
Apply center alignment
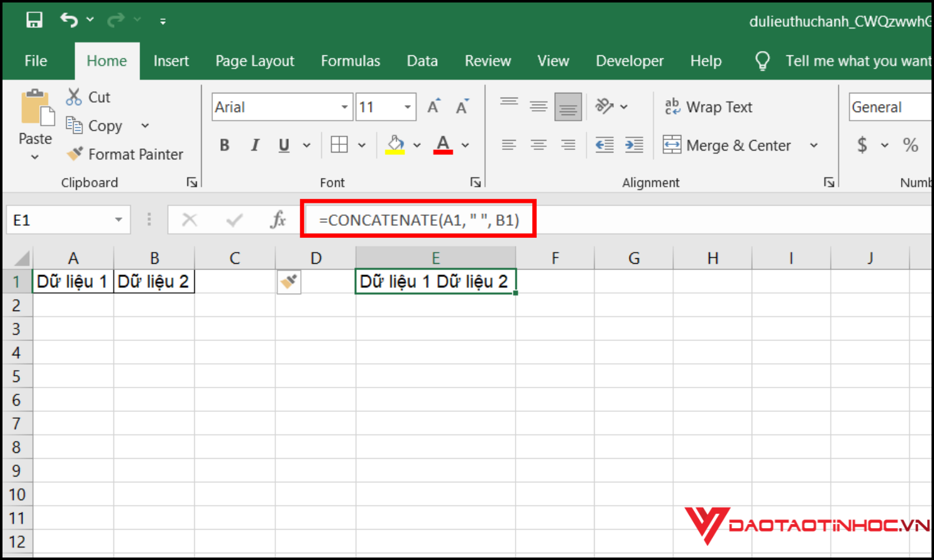click(539, 144)
